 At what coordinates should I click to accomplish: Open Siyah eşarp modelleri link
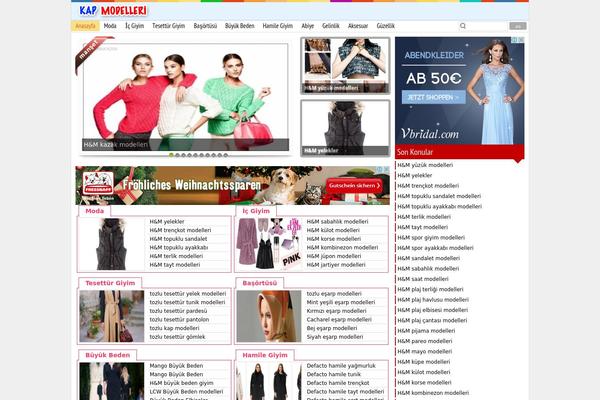(334, 337)
